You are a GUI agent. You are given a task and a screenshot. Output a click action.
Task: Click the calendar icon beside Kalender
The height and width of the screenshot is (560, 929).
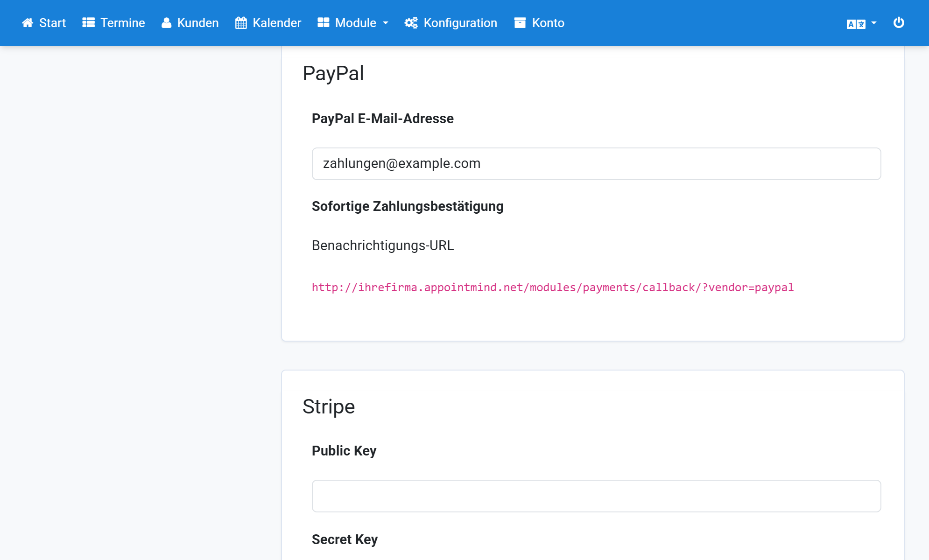click(241, 23)
